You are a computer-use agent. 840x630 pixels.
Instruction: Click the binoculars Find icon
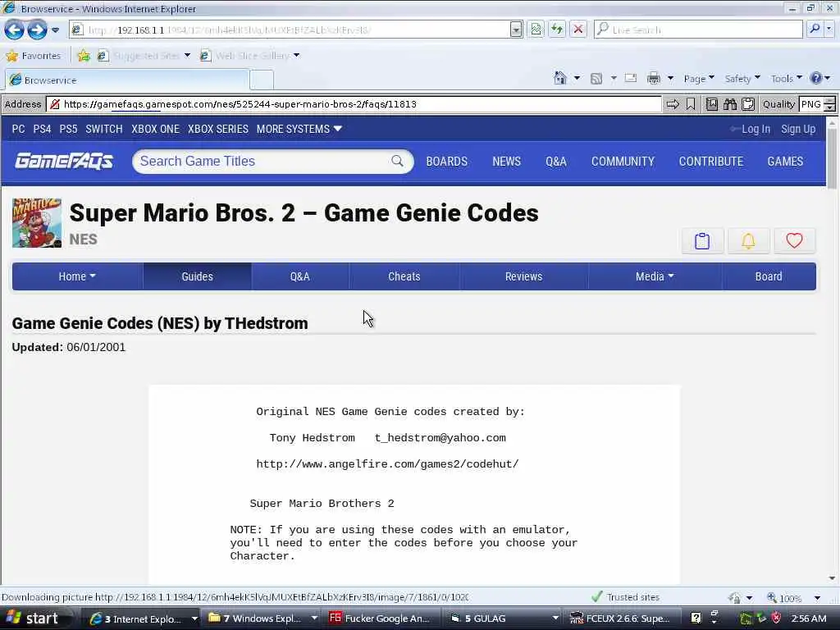pos(729,104)
